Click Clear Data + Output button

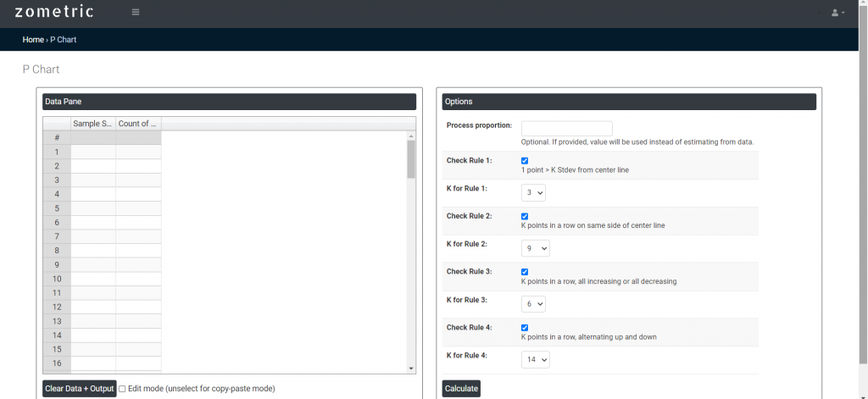coord(79,389)
